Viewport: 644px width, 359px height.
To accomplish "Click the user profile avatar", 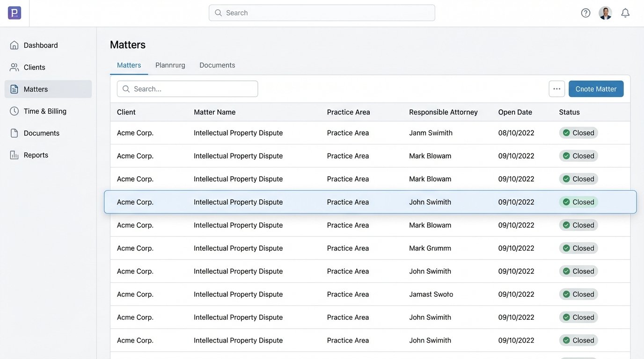I will (x=605, y=13).
